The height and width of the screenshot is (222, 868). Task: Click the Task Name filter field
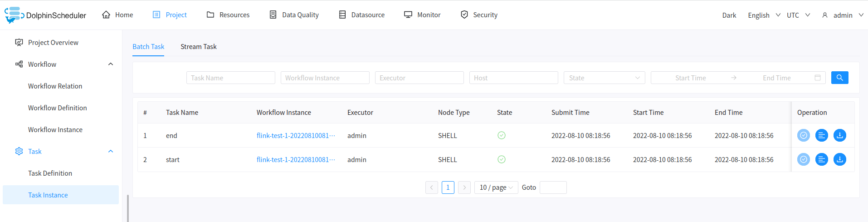coord(230,78)
